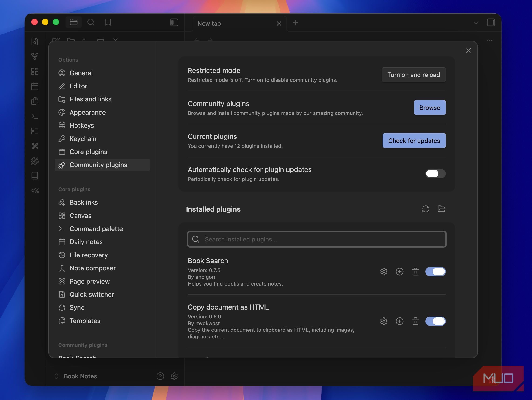The width and height of the screenshot is (532, 400).
Task: Add hotkey for Book Search plugin
Action: click(399, 272)
